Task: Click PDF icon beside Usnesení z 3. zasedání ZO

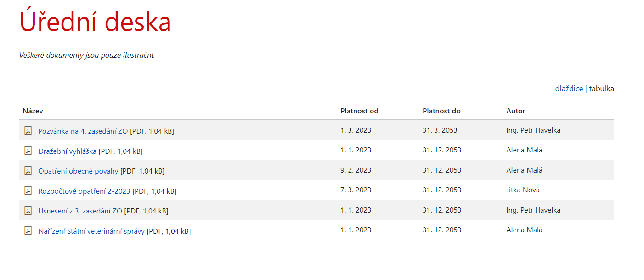Action: click(x=28, y=211)
